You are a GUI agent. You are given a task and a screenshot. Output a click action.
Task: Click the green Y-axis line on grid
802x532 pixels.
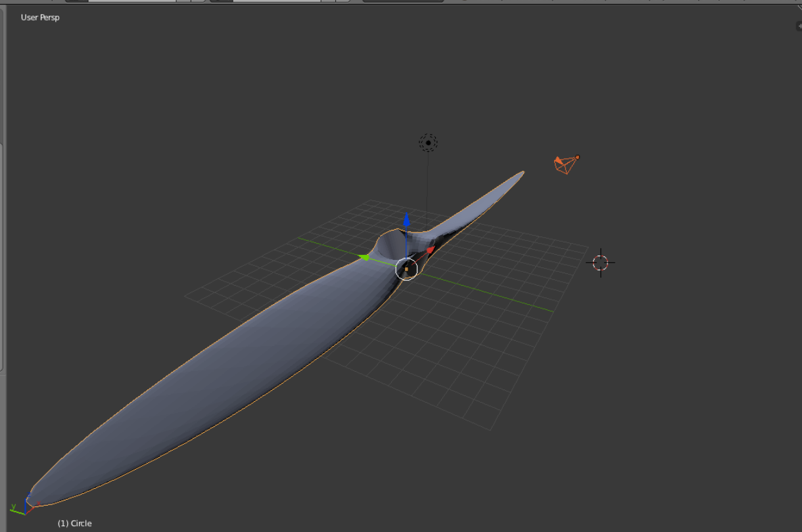click(500, 294)
